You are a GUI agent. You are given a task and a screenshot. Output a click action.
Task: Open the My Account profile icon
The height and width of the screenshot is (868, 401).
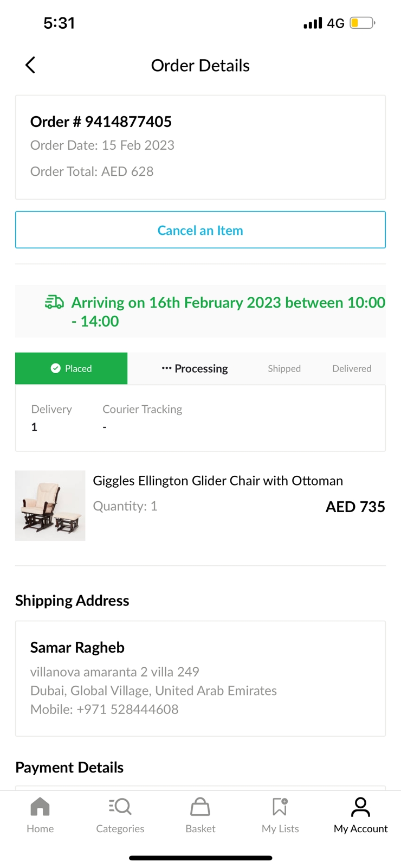tap(360, 807)
